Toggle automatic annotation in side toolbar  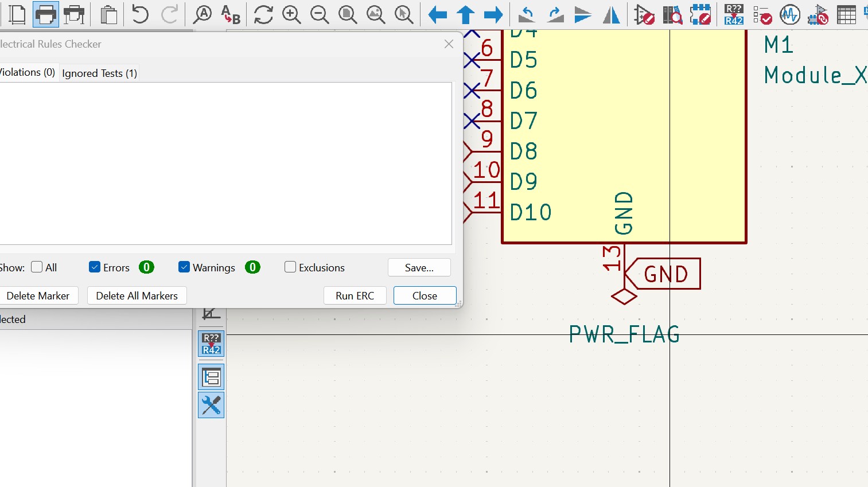click(211, 344)
